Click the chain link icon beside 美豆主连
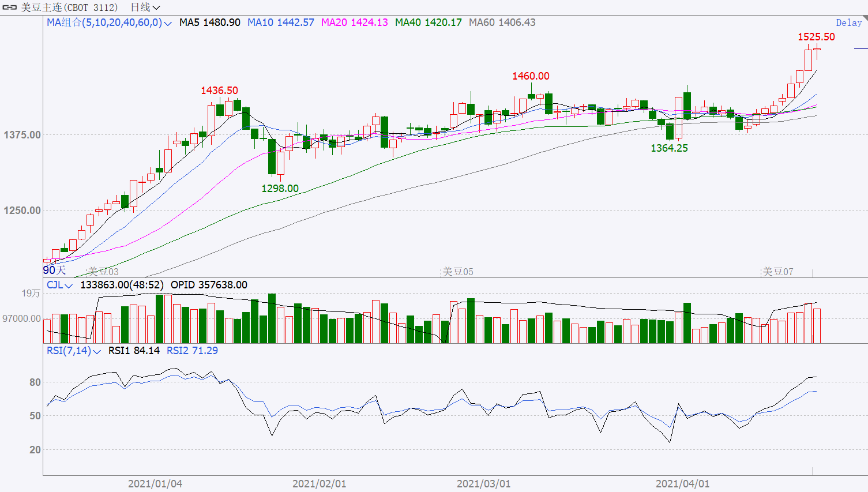Viewport: 868px width, 492px height. 10,7
